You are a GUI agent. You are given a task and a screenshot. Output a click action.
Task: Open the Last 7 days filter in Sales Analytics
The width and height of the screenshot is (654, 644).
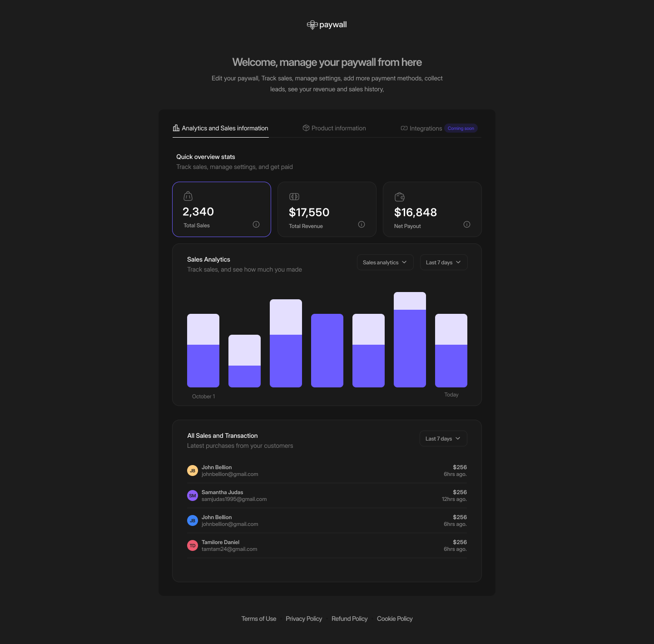pyautogui.click(x=443, y=262)
